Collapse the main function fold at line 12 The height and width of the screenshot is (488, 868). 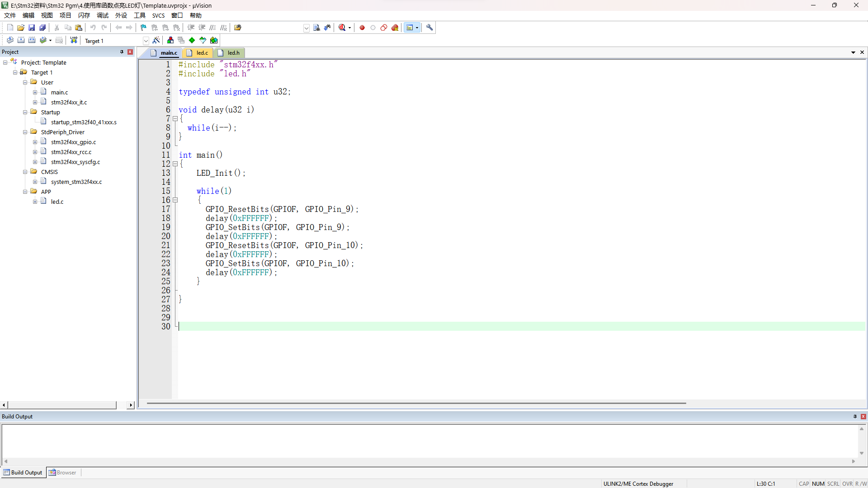(x=175, y=164)
